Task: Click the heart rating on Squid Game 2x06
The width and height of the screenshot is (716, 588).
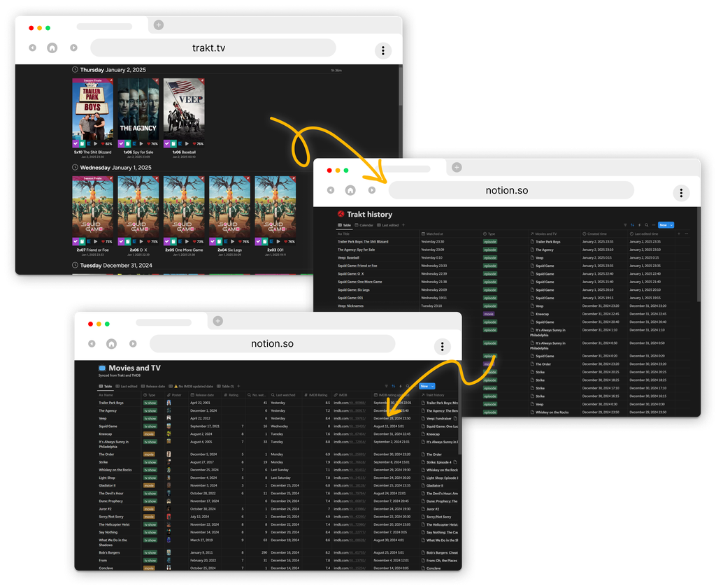Action: (152, 241)
